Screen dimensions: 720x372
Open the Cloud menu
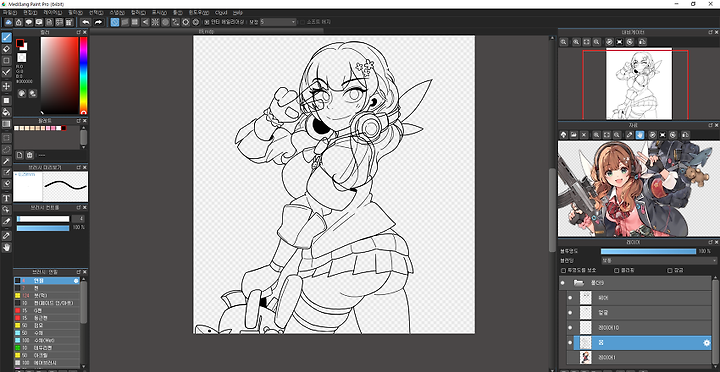click(221, 12)
